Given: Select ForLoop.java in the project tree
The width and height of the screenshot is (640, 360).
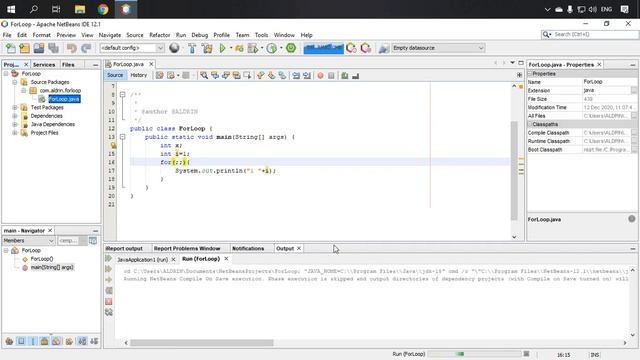Looking at the screenshot, I should [x=64, y=99].
